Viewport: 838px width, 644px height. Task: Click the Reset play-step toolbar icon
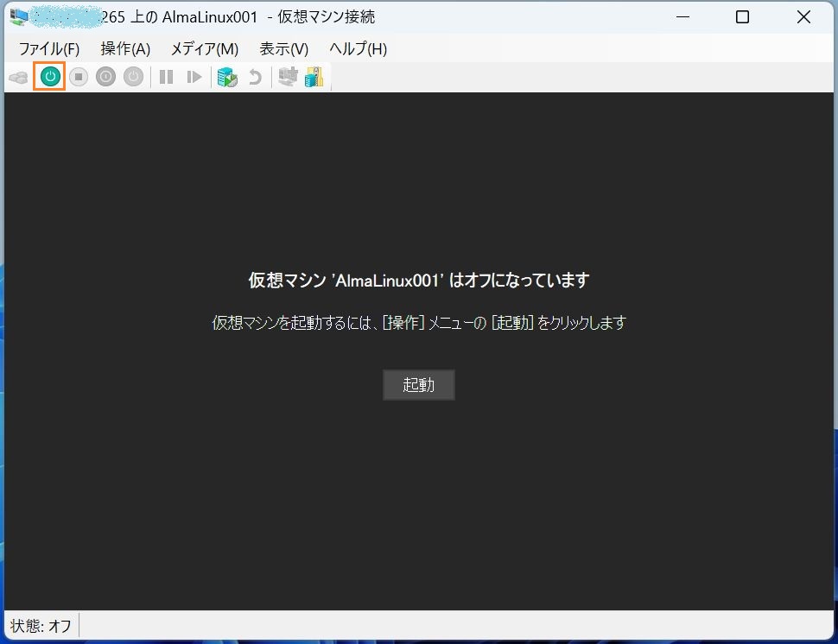click(194, 77)
